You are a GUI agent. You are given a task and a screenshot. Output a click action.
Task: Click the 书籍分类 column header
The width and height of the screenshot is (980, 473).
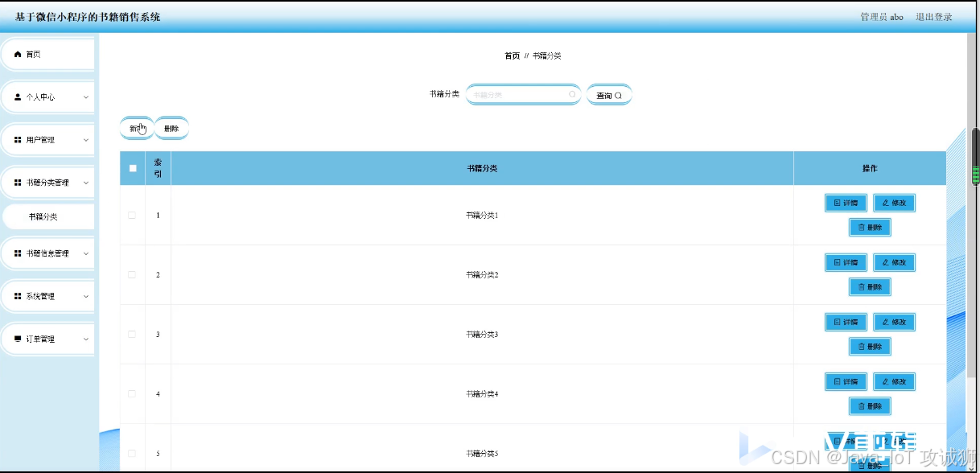pos(482,168)
